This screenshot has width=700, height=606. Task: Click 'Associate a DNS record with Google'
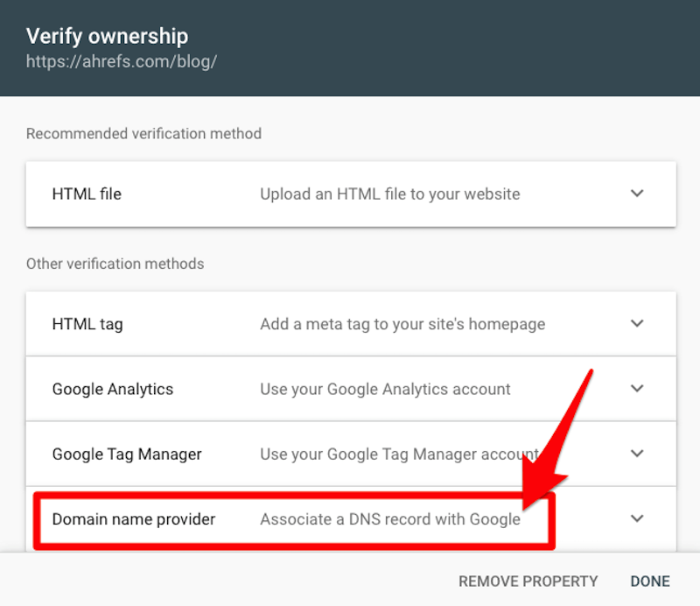[390, 519]
